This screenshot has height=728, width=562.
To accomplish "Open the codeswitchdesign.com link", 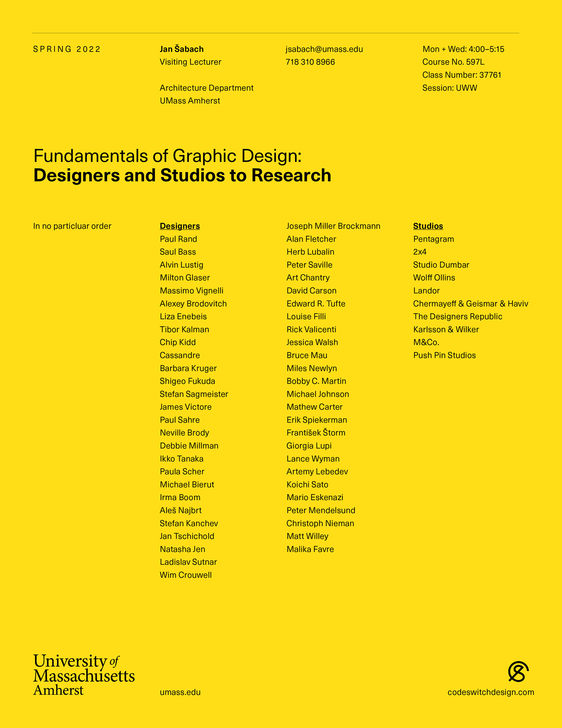I will 491,692.
